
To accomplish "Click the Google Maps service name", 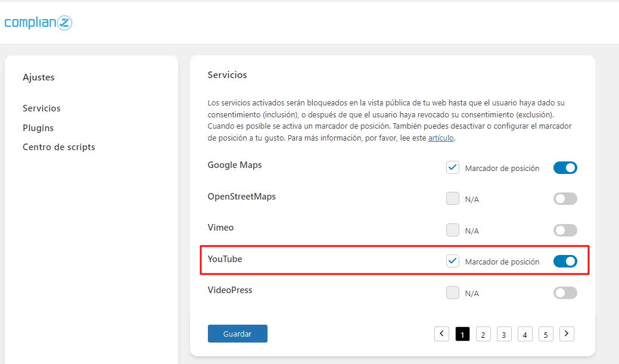I will coord(235,165).
